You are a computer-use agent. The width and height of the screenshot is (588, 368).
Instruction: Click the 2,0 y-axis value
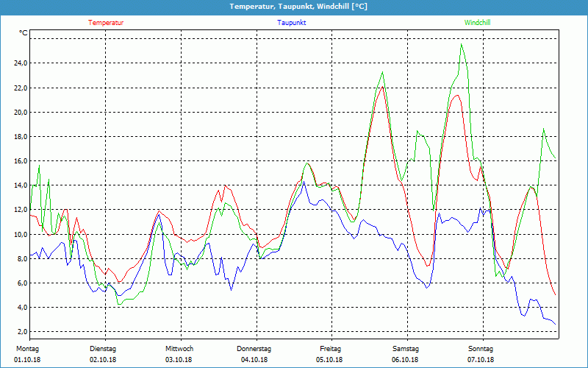pyautogui.click(x=23, y=332)
